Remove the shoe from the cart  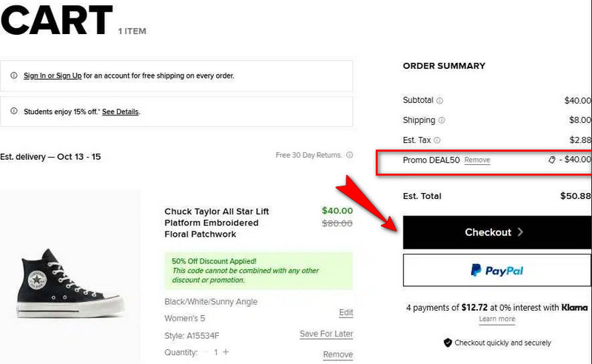tap(337, 354)
